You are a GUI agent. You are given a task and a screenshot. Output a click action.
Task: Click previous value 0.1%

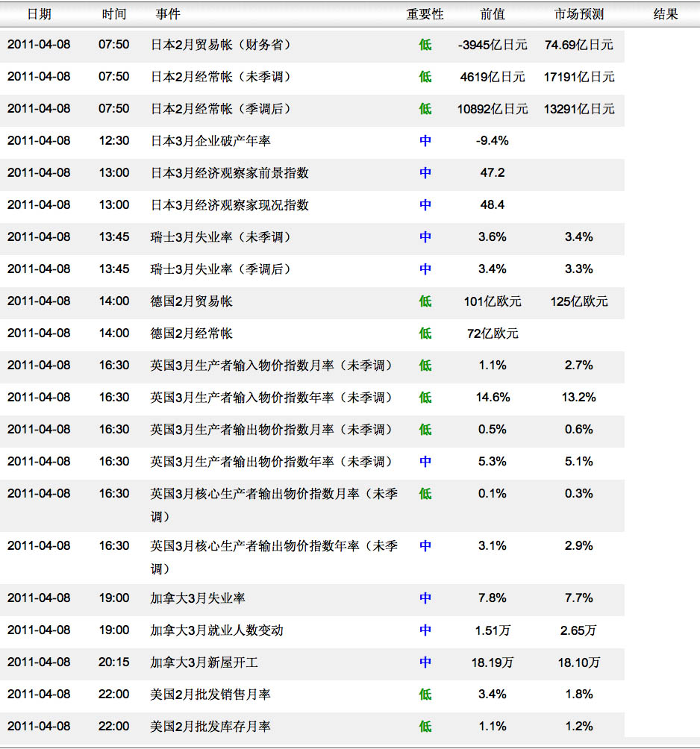492,493
